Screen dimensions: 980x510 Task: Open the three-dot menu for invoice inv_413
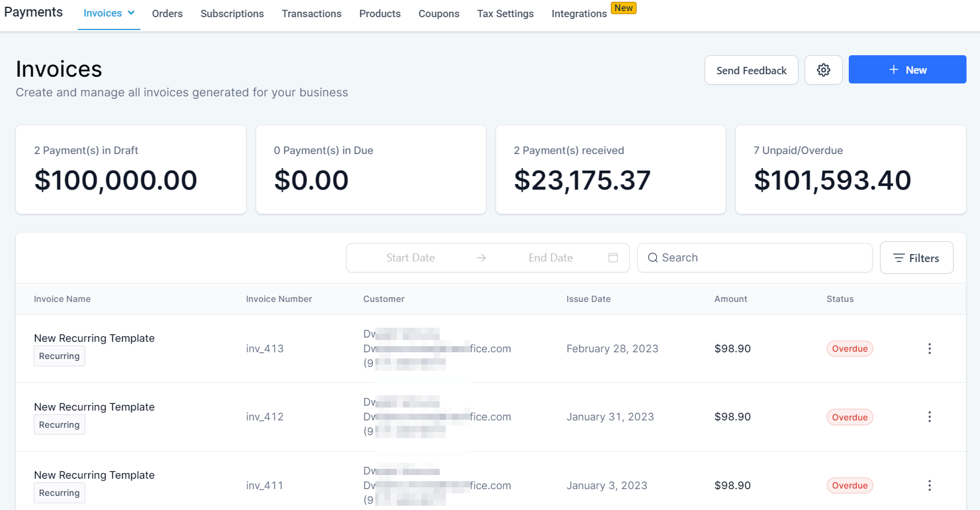tap(929, 349)
